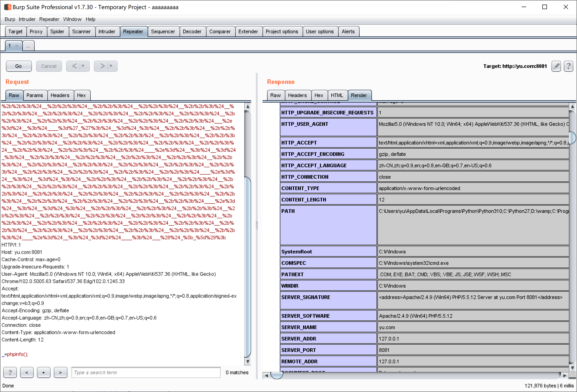This screenshot has height=392, width=577.
Task: Click the edit target pencil icon
Action: click(x=556, y=66)
